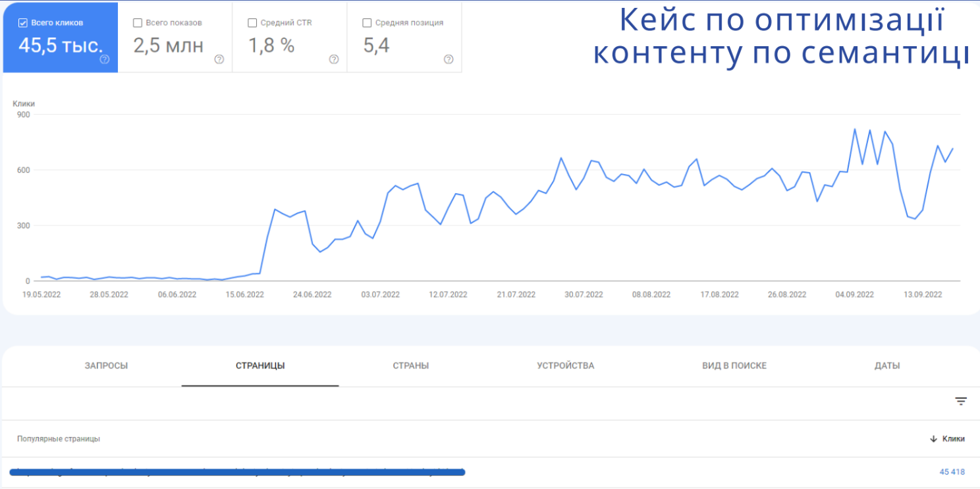The image size is (980, 489).
Task: Click help icon on Средняя позиция card
Action: (x=449, y=59)
